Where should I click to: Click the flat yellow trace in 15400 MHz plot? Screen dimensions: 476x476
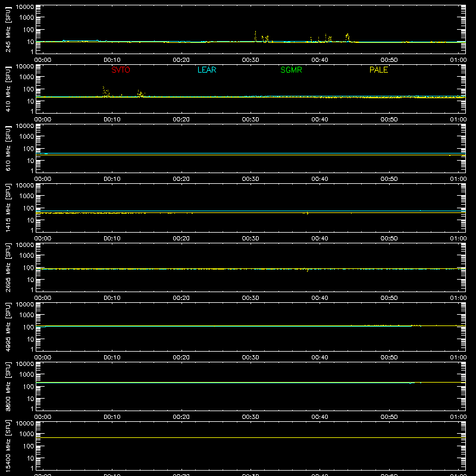point(250,437)
